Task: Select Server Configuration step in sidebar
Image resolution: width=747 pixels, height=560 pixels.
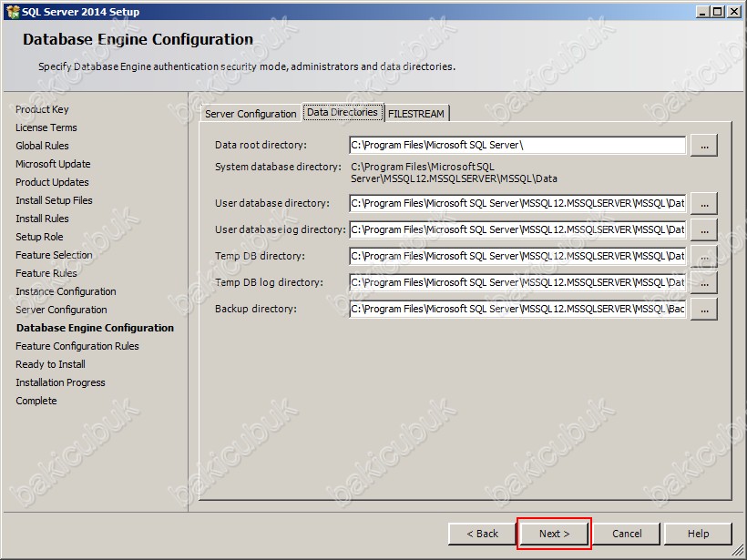Action: [61, 310]
